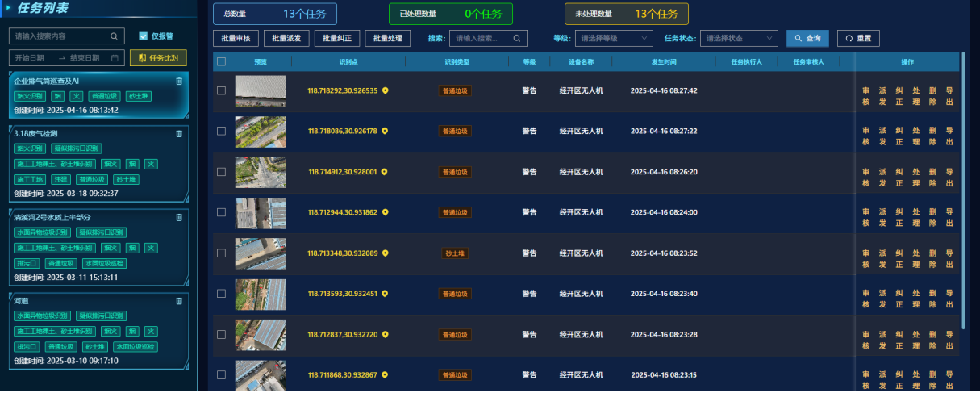Click magnifier icon in the table search field

point(517,38)
